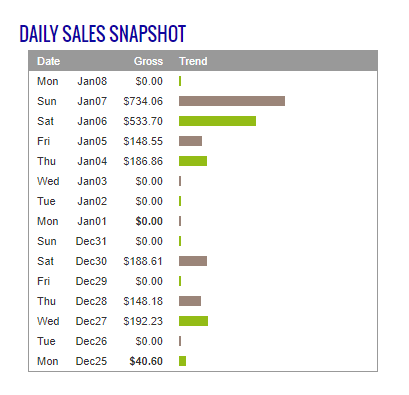The image size is (409, 395).
Task: Select the Jan08 date cell
Action: tap(92, 81)
